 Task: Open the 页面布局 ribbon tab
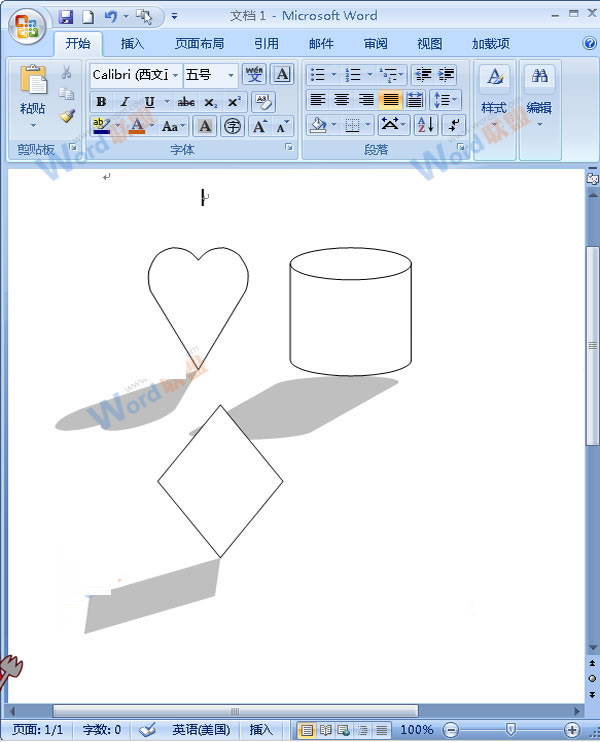[x=199, y=44]
